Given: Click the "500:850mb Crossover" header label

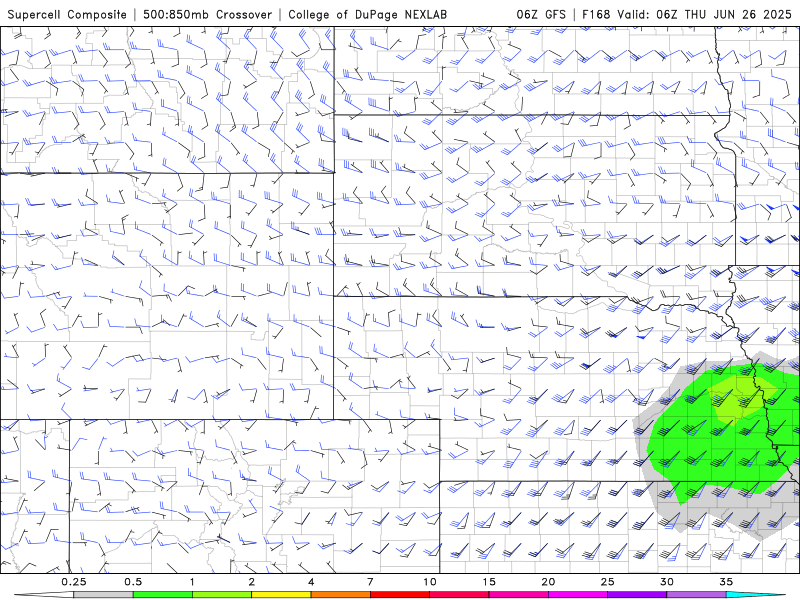Looking at the screenshot, I should [207, 15].
